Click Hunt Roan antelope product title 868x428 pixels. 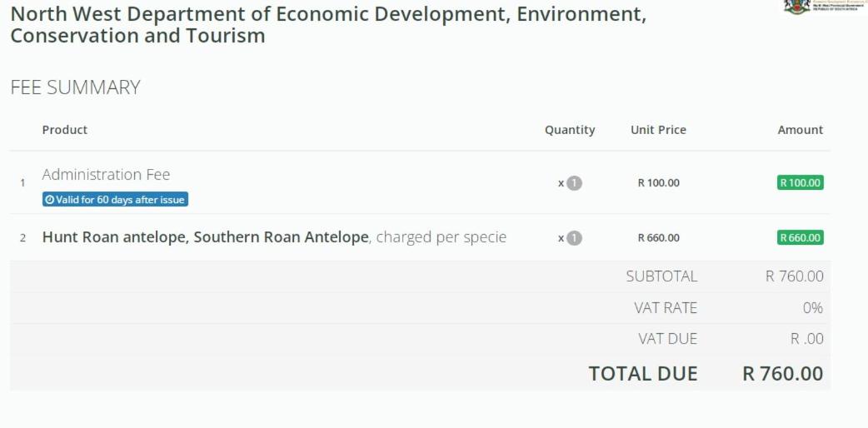(x=206, y=237)
